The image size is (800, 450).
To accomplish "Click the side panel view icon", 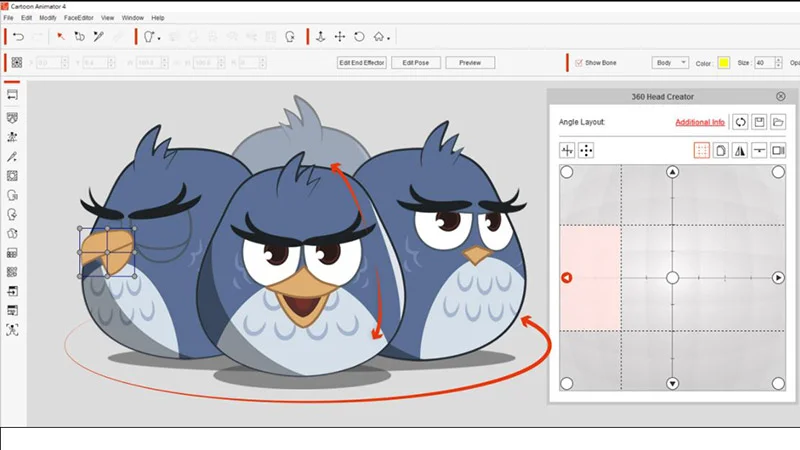I will (778, 151).
